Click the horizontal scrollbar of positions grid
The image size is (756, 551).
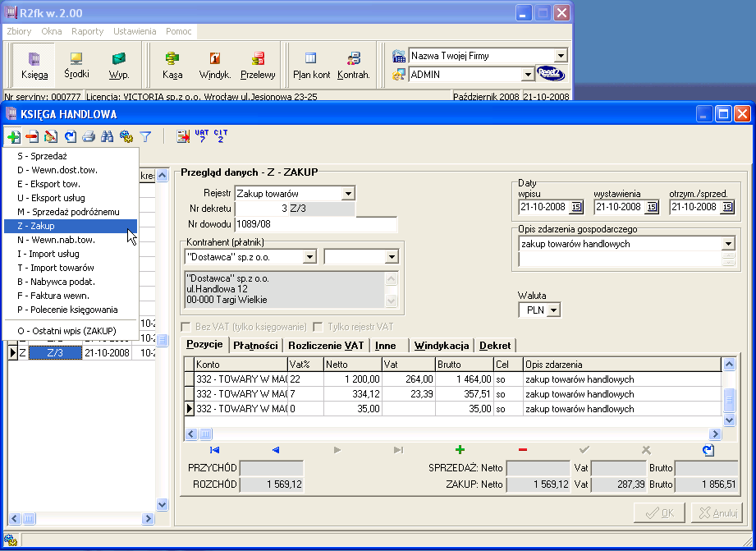click(453, 434)
